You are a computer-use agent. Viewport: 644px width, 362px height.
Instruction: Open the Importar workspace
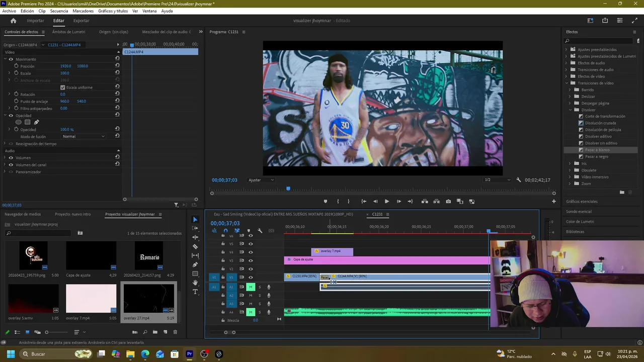(36, 21)
